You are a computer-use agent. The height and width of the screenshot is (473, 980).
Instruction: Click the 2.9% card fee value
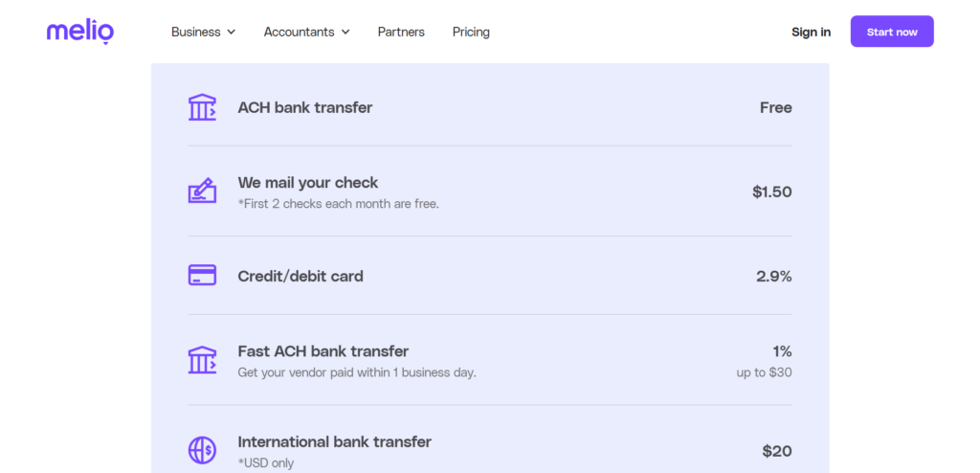pos(773,276)
